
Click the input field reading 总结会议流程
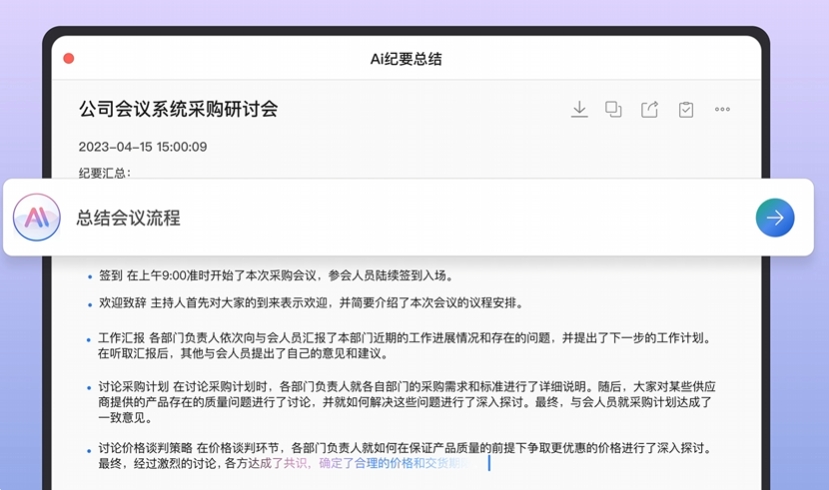(x=408, y=217)
